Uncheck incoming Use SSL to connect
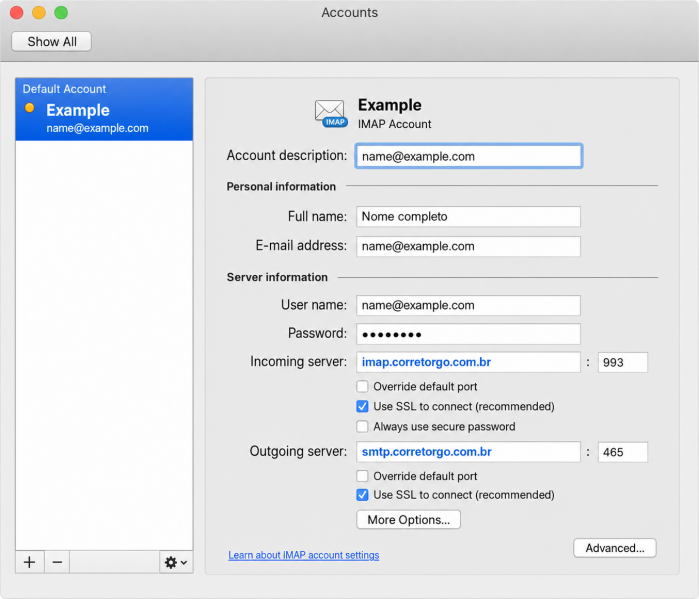The height and width of the screenshot is (599, 699). [x=362, y=406]
